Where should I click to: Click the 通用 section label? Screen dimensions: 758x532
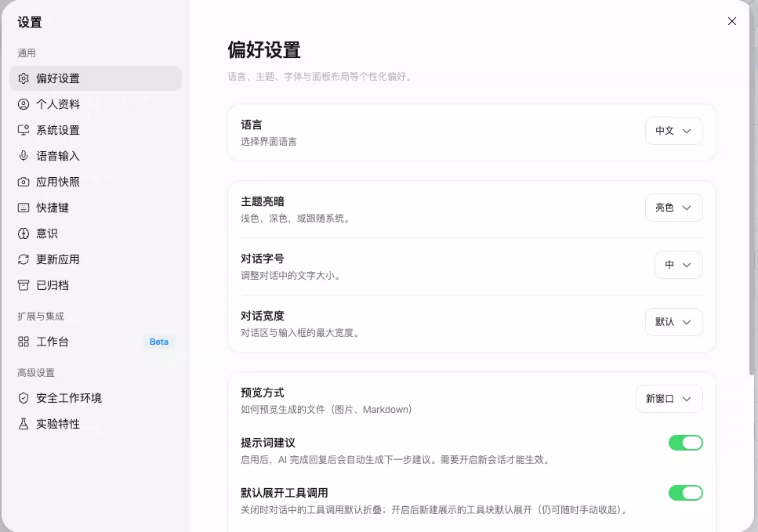(x=27, y=53)
